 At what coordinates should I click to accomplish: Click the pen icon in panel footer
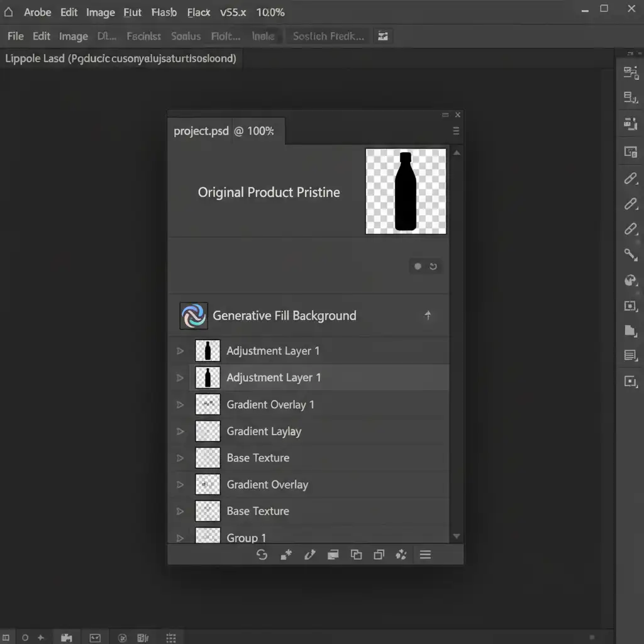[309, 554]
